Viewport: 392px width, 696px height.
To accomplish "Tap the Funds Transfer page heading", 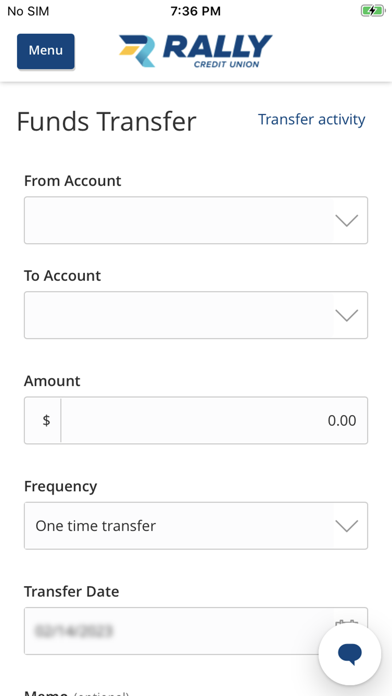I will click(107, 122).
